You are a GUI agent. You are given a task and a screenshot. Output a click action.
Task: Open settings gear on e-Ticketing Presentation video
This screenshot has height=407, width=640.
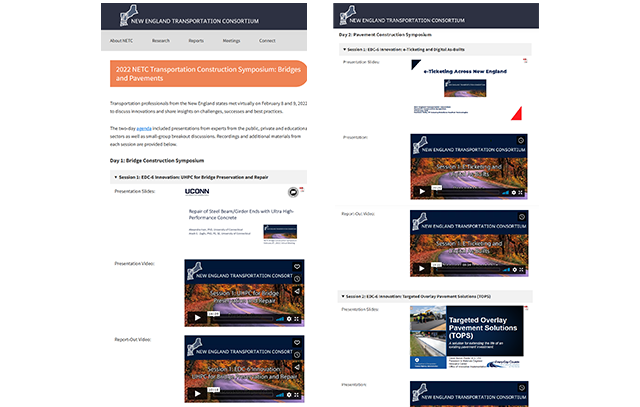tap(514, 193)
